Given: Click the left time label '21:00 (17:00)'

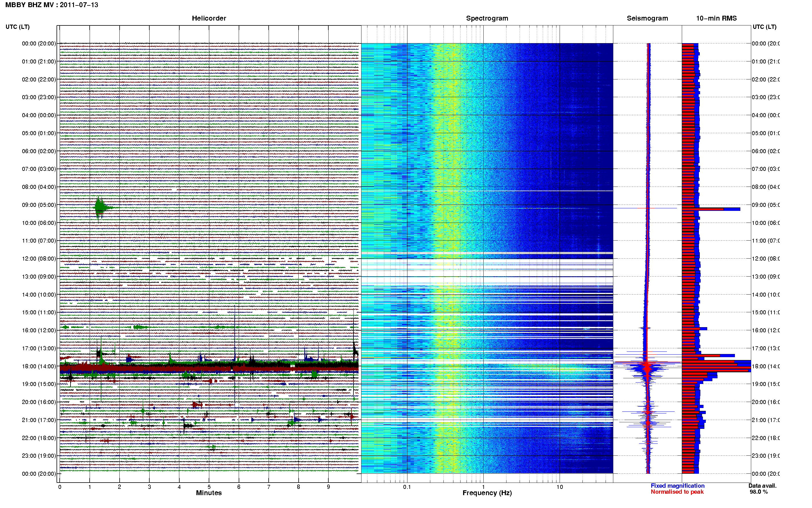Looking at the screenshot, I should coord(39,420).
